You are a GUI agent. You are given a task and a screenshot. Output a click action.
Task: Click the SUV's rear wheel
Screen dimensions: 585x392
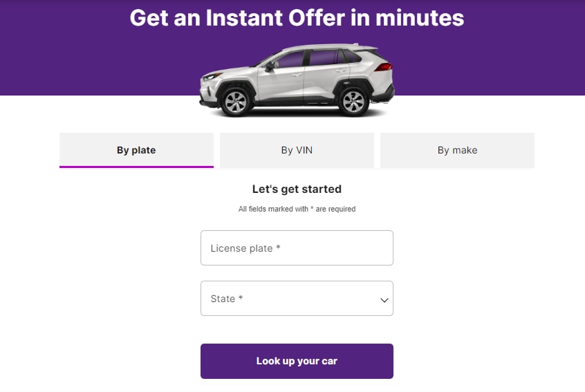[353, 102]
